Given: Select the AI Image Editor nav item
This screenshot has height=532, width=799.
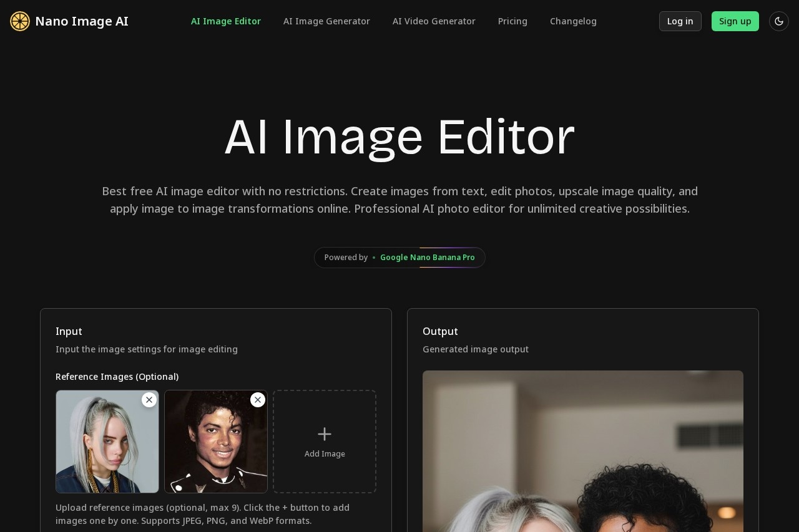Looking at the screenshot, I should 226,21.
